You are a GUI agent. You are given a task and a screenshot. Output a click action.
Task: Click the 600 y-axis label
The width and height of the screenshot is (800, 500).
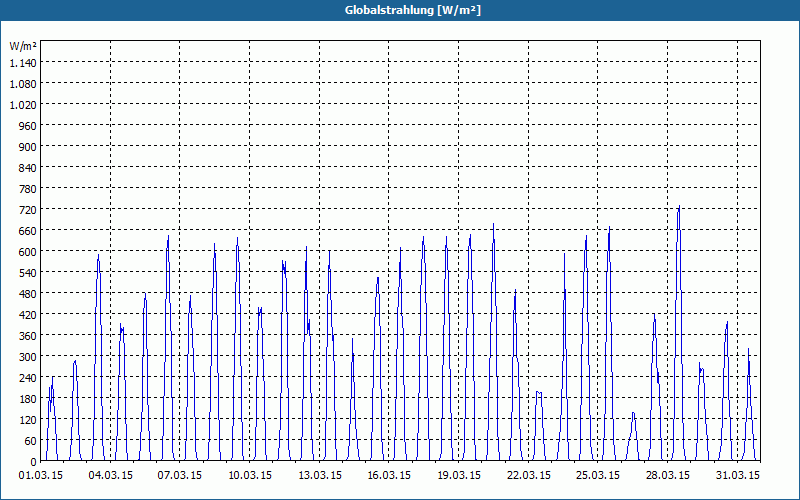coord(28,252)
